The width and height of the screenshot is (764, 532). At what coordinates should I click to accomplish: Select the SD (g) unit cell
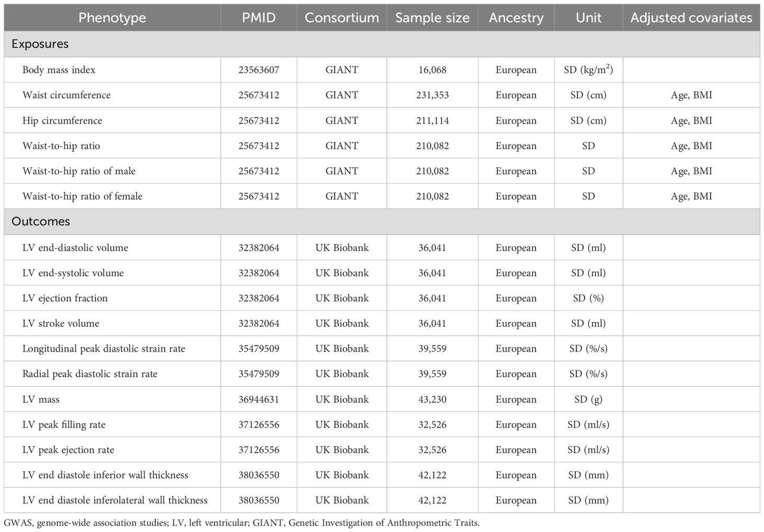tap(588, 399)
